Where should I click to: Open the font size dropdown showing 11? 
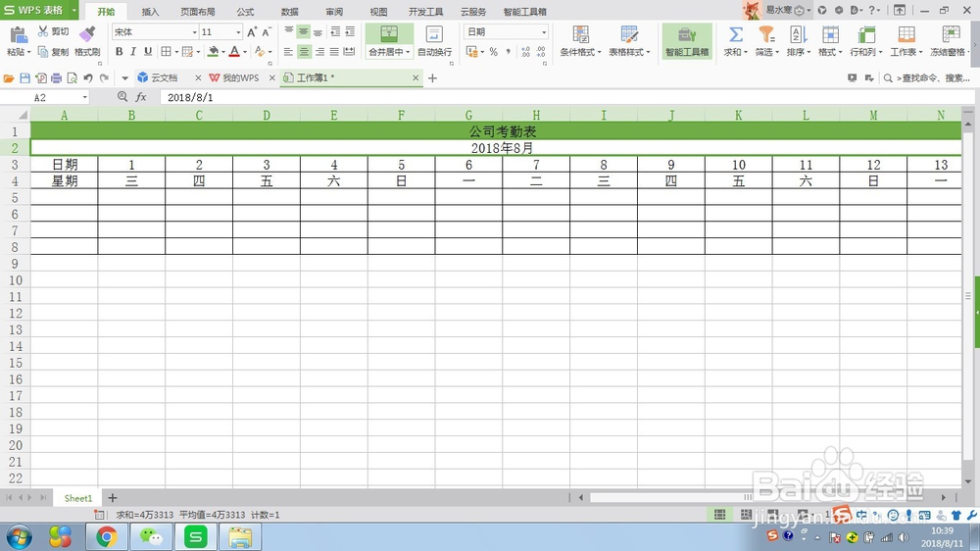[238, 32]
